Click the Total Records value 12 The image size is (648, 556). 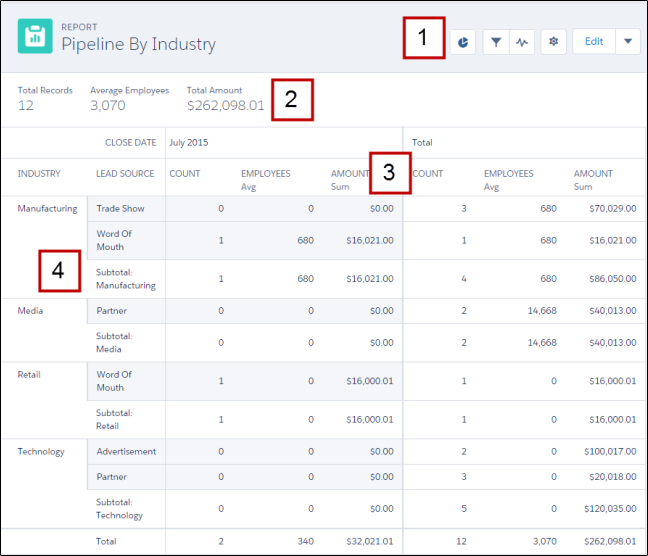[x=26, y=105]
